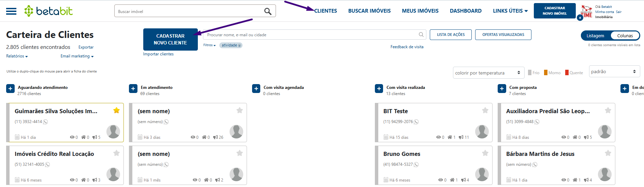Image resolution: width=644 pixels, height=187 pixels.
Task: Unfavorite Guimarães Silva Soluções star
Action: coord(117,110)
